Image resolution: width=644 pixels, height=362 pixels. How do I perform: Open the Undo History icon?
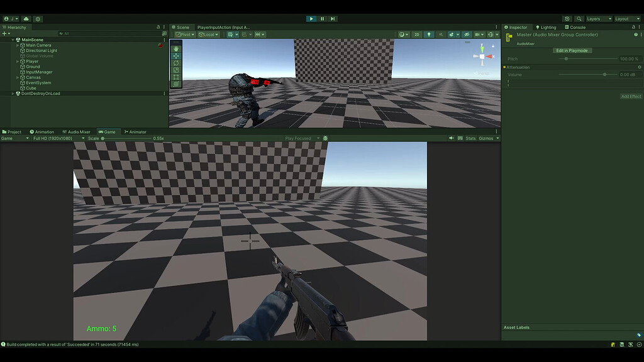(567, 19)
